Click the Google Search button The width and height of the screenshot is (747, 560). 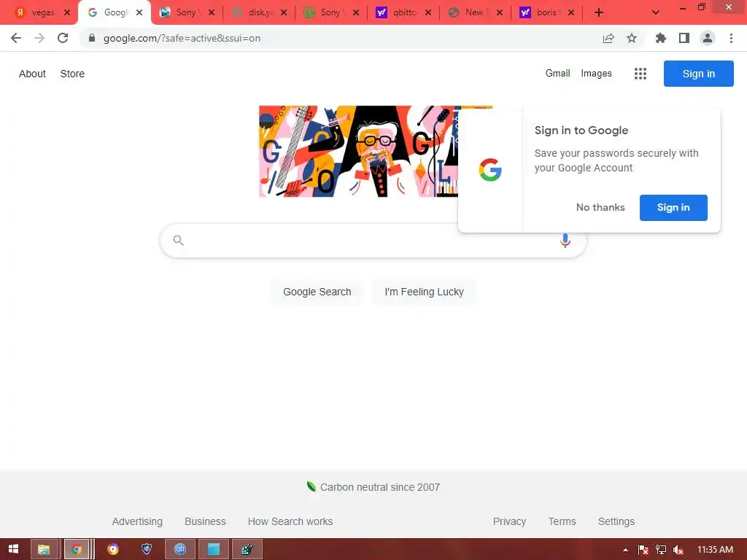(x=317, y=292)
